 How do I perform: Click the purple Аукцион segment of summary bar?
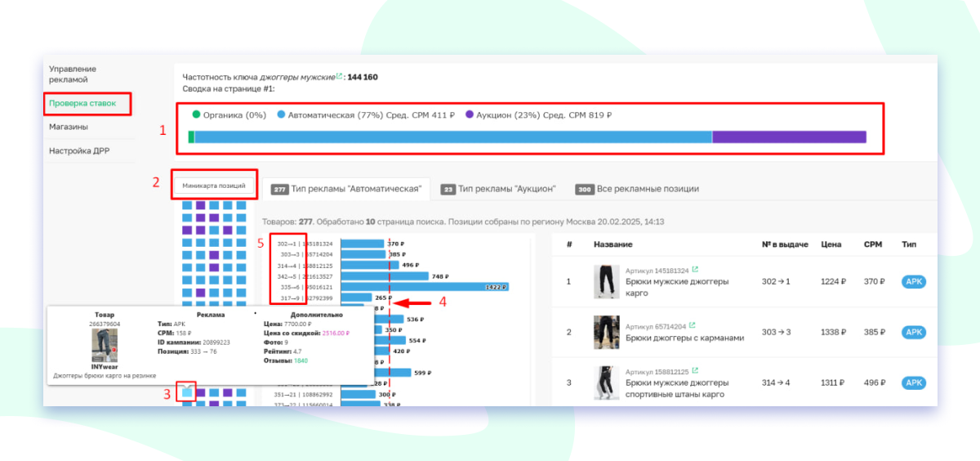[788, 137]
